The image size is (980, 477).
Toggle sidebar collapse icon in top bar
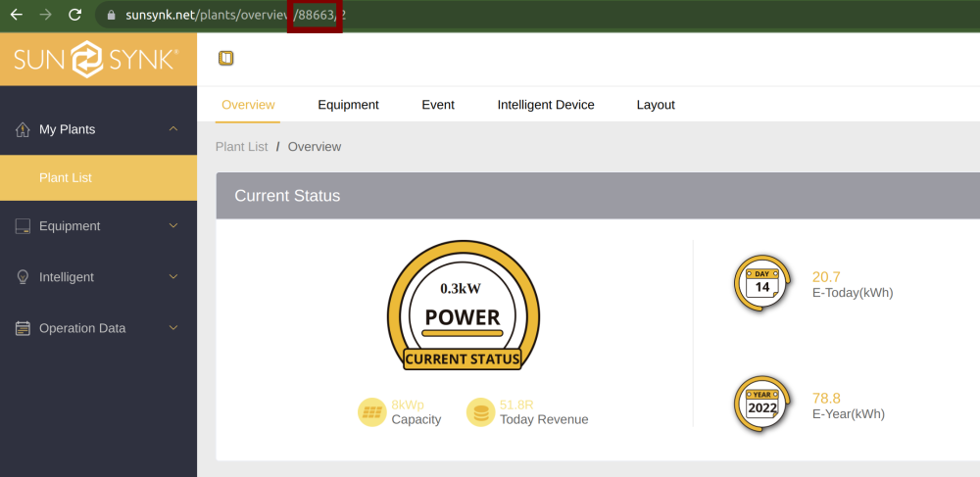pos(225,58)
